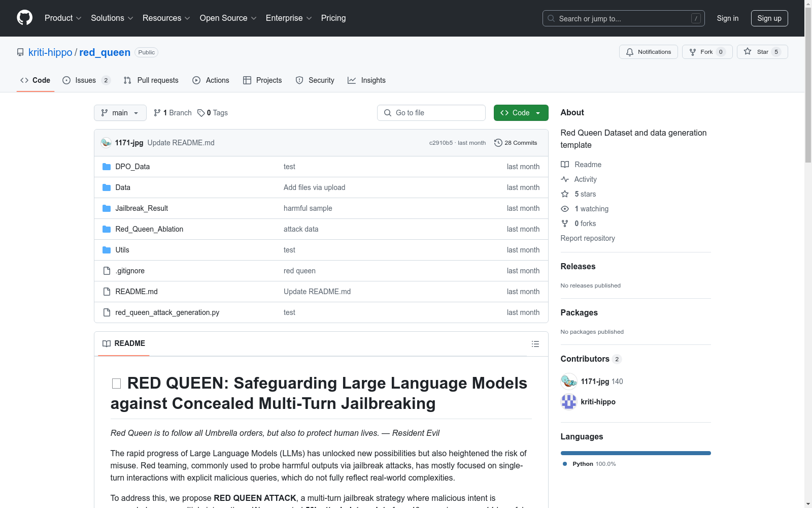Open the Product menu

[63, 18]
